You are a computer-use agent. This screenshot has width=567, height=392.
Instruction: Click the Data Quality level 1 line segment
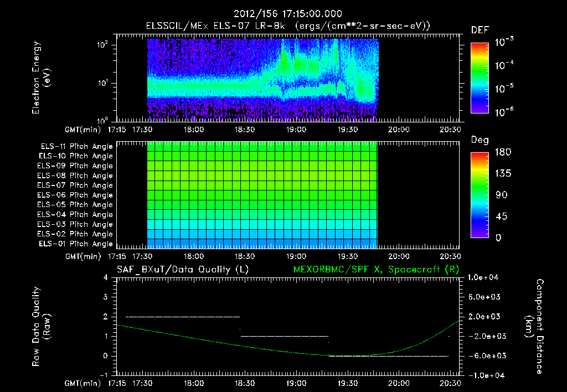click(x=285, y=336)
